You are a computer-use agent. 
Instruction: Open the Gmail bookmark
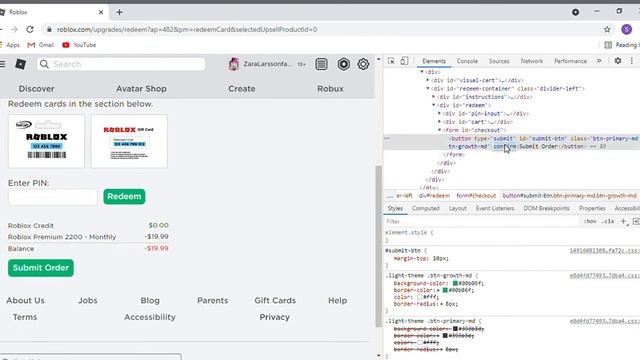tap(41, 45)
